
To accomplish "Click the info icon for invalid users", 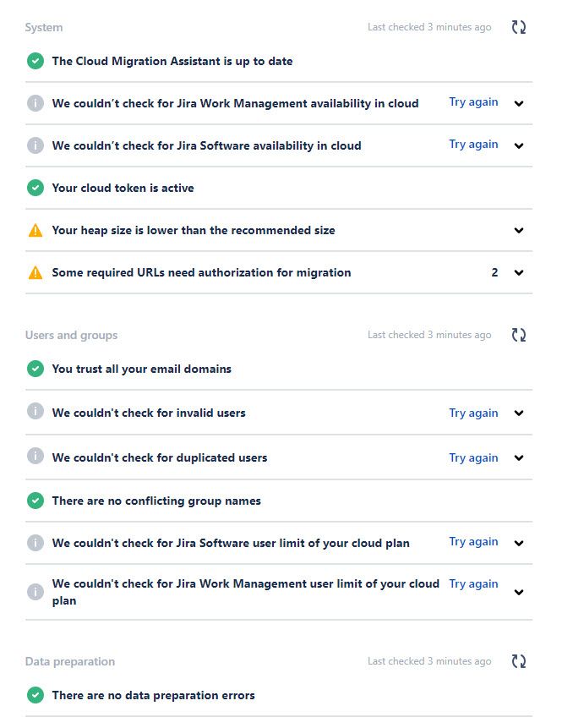I will (x=35, y=412).
